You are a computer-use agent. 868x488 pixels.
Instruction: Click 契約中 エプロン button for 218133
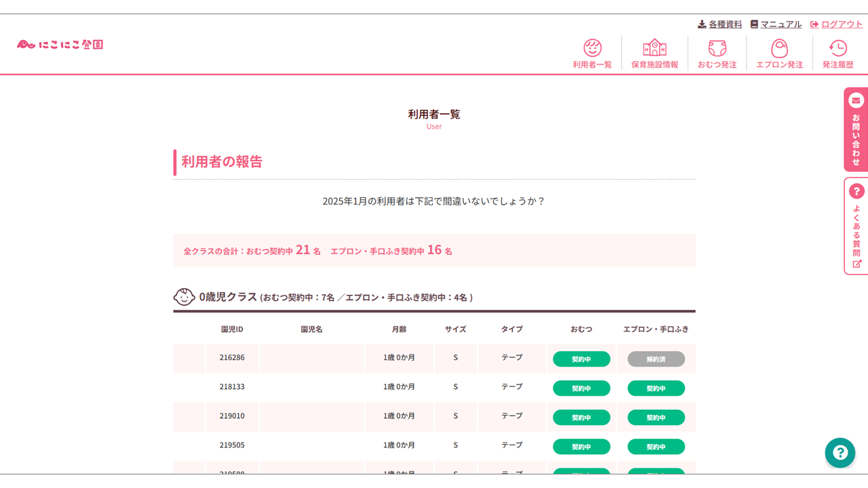[655, 388]
